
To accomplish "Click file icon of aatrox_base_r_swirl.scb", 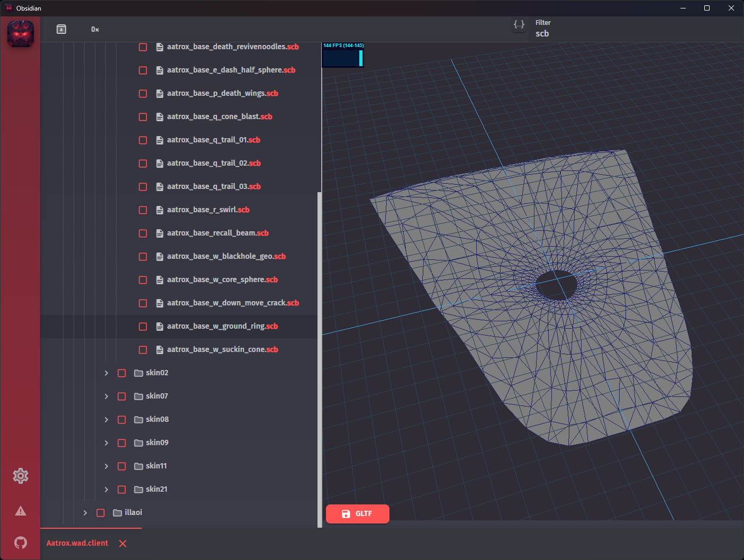I will pyautogui.click(x=160, y=210).
